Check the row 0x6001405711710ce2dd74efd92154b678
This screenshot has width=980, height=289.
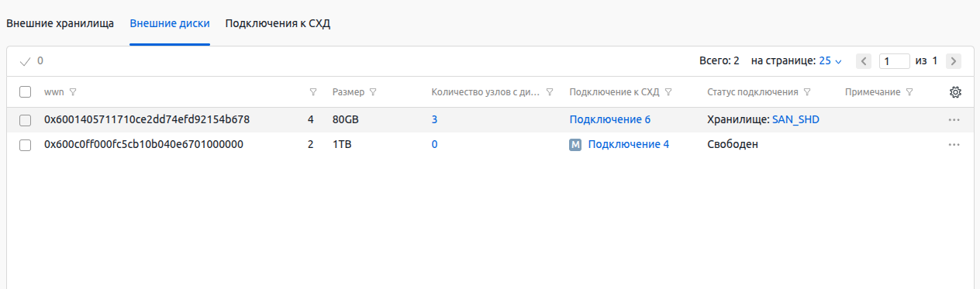pyautogui.click(x=25, y=120)
